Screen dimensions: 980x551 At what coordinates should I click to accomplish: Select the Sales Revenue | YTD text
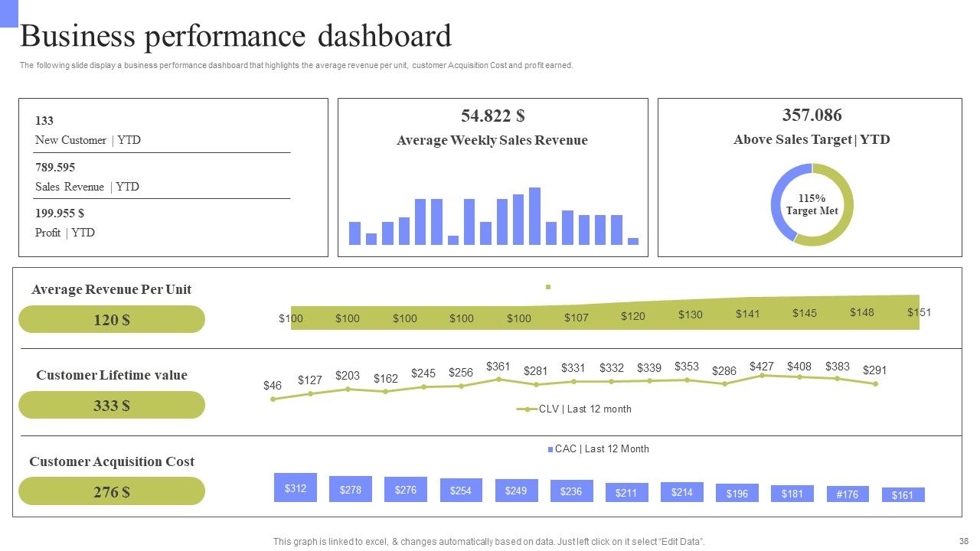point(87,187)
